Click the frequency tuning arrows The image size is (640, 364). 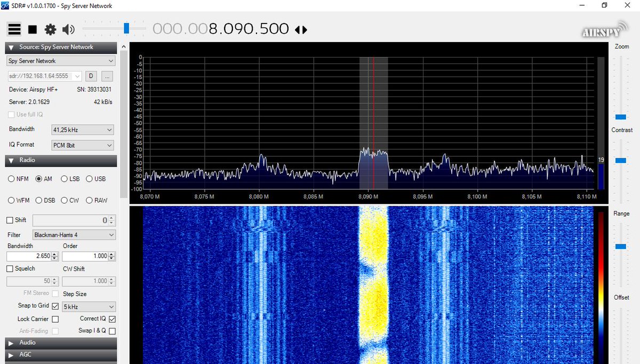[x=301, y=30]
